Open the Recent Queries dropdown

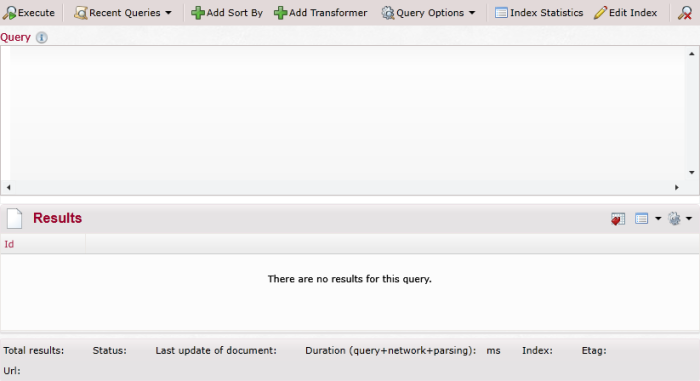[x=123, y=13]
